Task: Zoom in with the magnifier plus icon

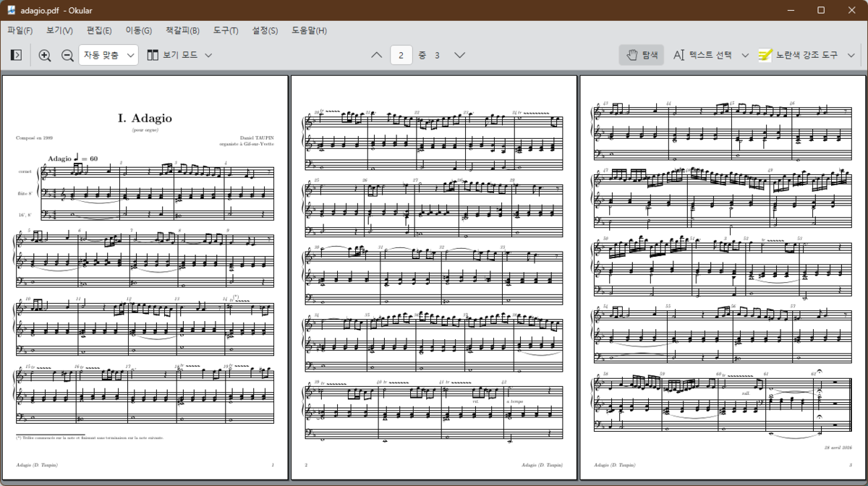Action: (45, 55)
